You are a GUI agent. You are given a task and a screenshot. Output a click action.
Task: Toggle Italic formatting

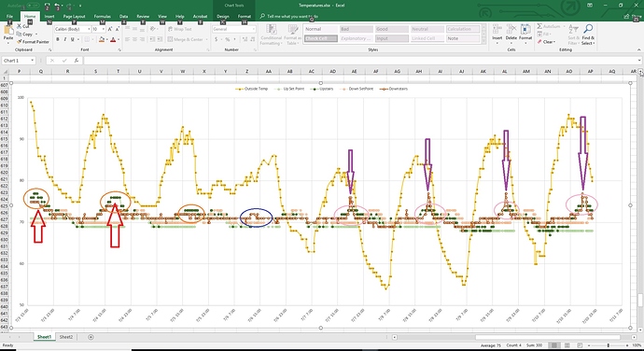pyautogui.click(x=65, y=39)
